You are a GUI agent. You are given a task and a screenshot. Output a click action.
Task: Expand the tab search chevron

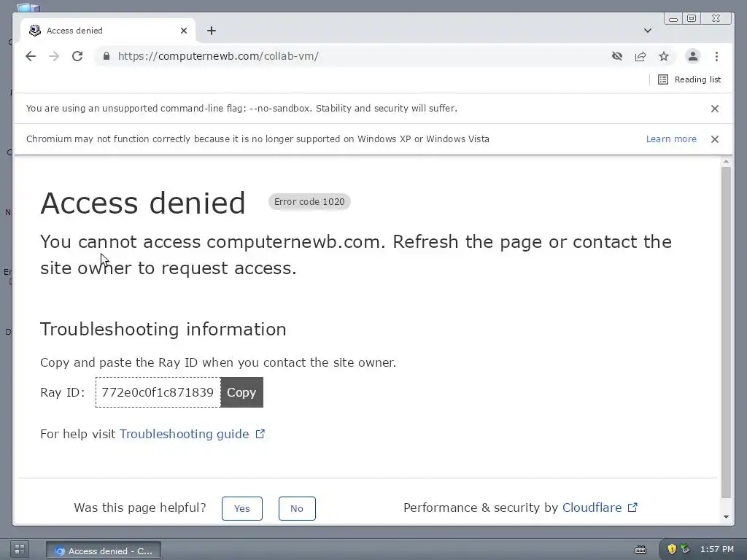pyautogui.click(x=648, y=31)
